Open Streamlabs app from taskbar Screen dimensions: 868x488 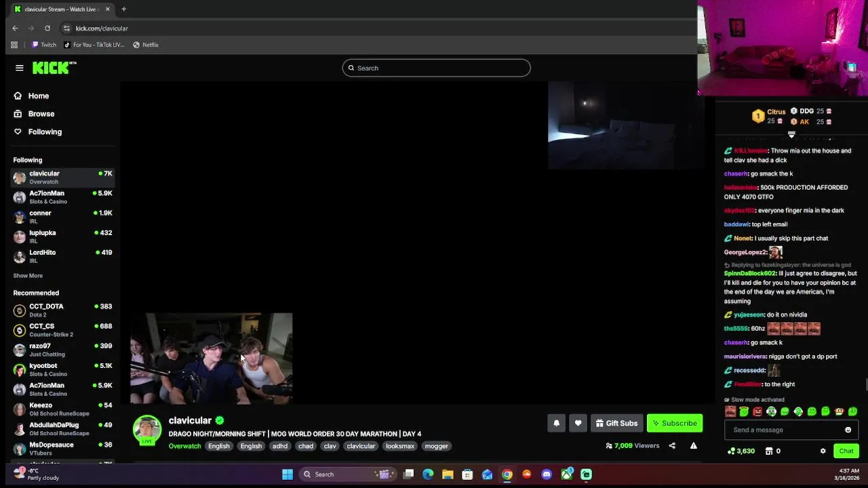(586, 474)
